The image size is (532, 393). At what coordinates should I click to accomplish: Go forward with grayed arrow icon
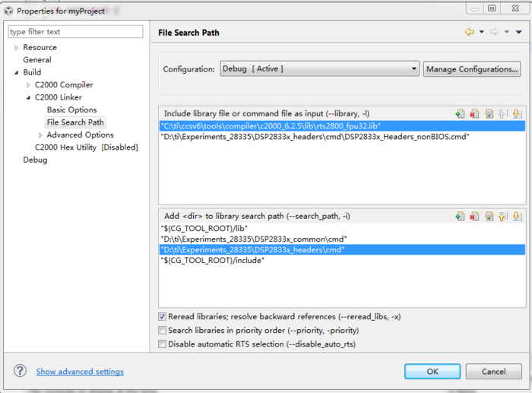(495, 32)
